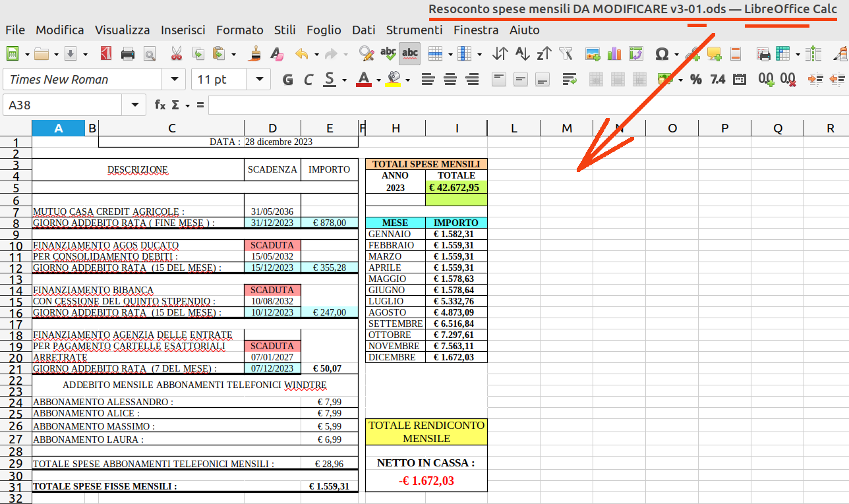Select row header 31
This screenshot has height=504, width=849.
(16, 488)
